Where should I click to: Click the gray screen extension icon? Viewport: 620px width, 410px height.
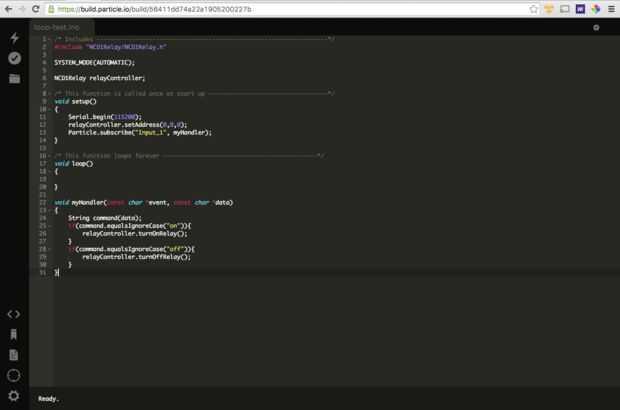[565, 9]
